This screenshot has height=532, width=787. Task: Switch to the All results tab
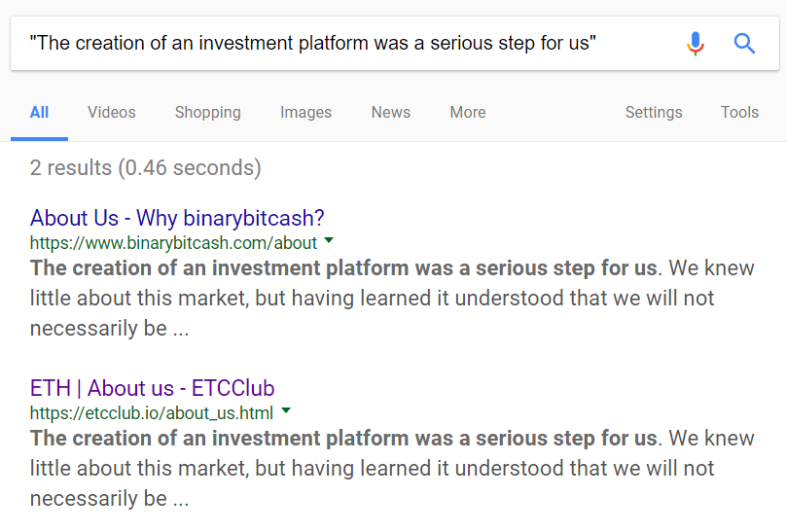tap(39, 112)
